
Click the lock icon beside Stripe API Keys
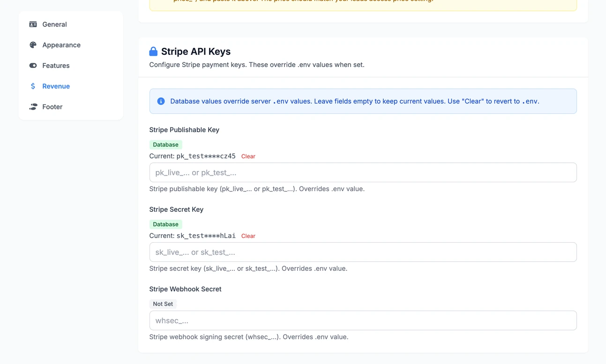tap(153, 51)
